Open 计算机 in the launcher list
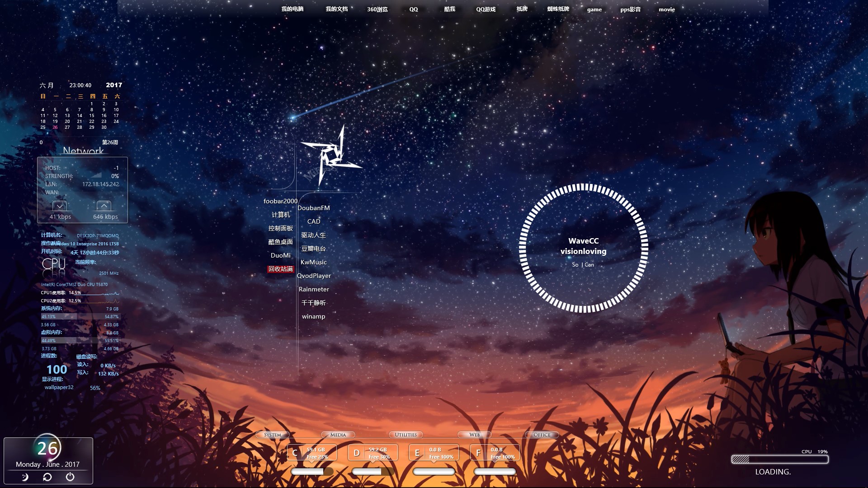The height and width of the screenshot is (488, 868). pos(281,215)
